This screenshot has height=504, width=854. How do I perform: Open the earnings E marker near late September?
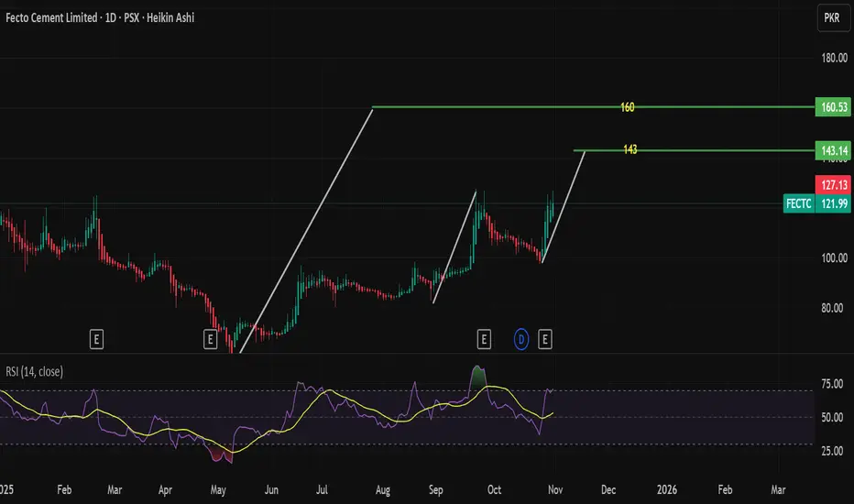pyautogui.click(x=484, y=339)
